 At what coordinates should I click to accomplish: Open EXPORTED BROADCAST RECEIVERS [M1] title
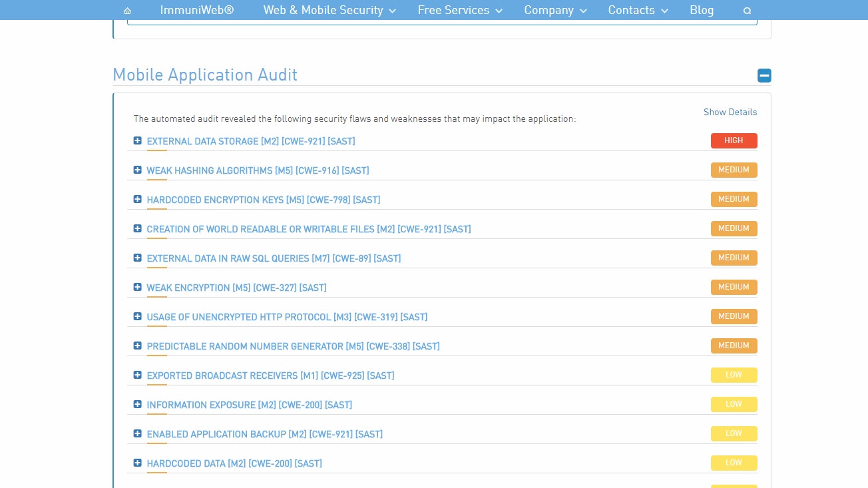coord(270,375)
